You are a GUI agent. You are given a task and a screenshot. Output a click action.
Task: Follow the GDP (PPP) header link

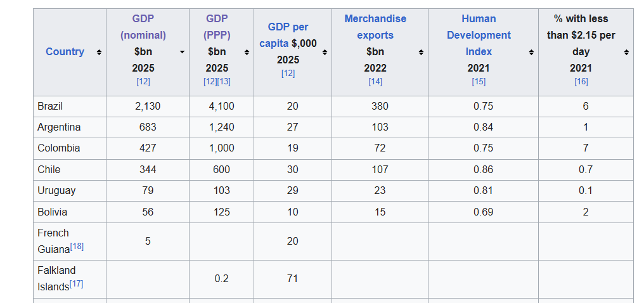click(x=217, y=27)
